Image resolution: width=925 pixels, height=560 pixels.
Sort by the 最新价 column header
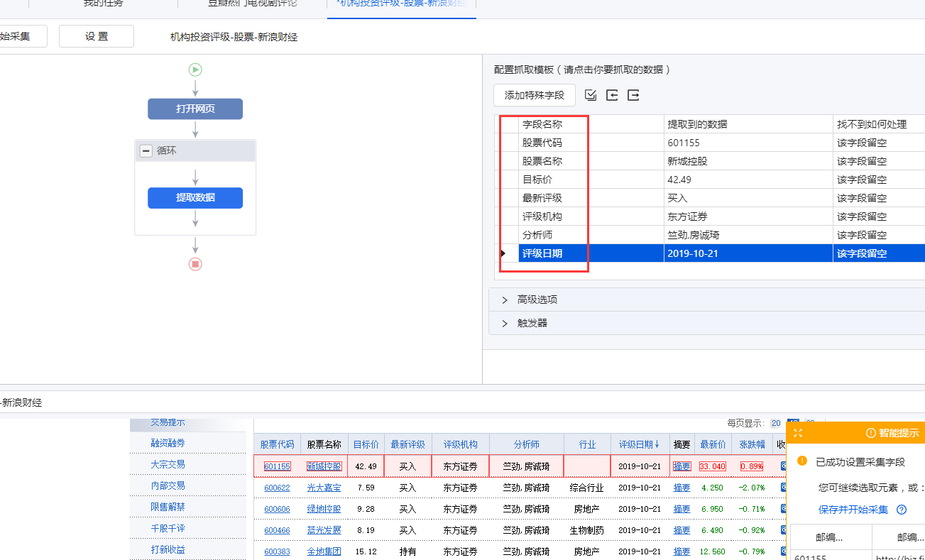coord(713,444)
